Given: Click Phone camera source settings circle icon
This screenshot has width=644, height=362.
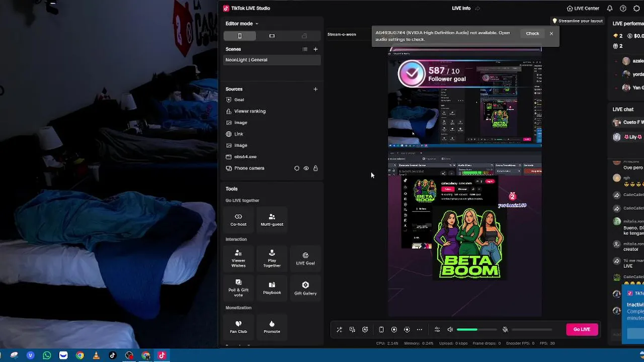Looking at the screenshot, I should pos(296,168).
